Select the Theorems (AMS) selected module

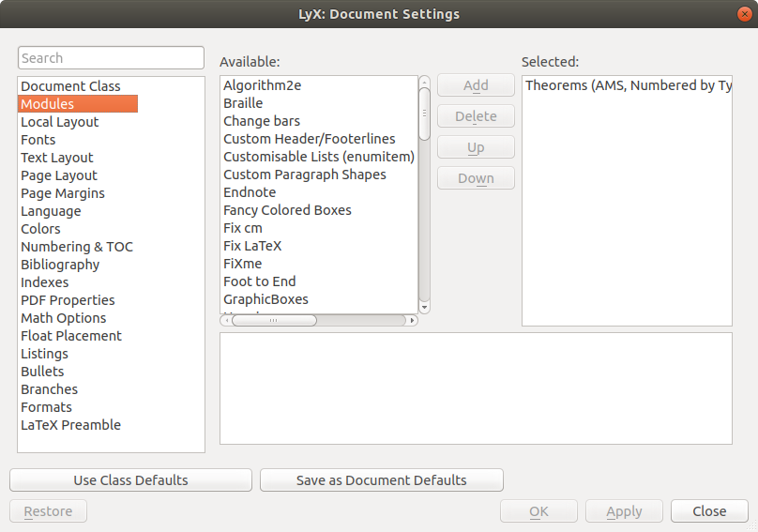(627, 85)
